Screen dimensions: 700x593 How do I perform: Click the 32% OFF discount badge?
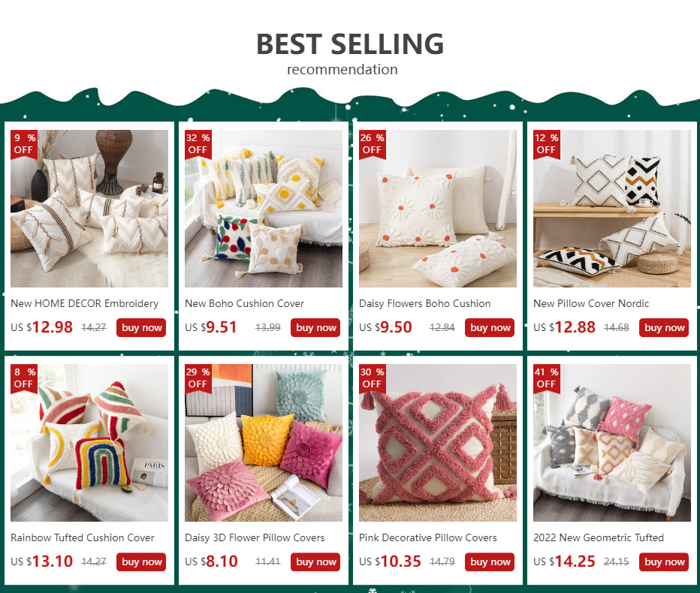198,145
